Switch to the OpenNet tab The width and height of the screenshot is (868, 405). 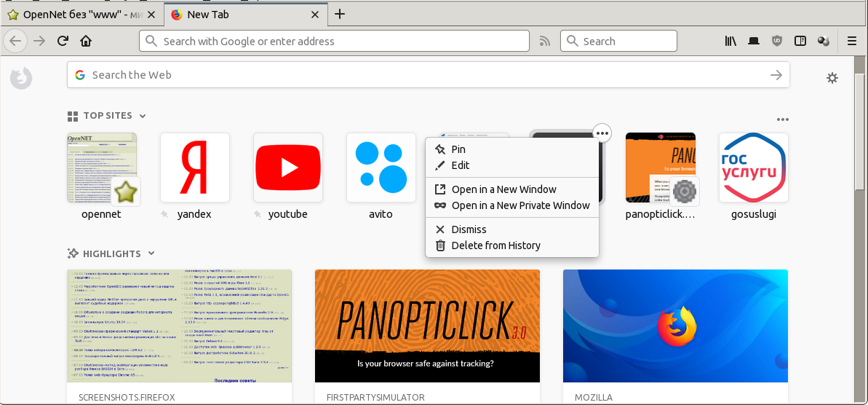tap(80, 14)
